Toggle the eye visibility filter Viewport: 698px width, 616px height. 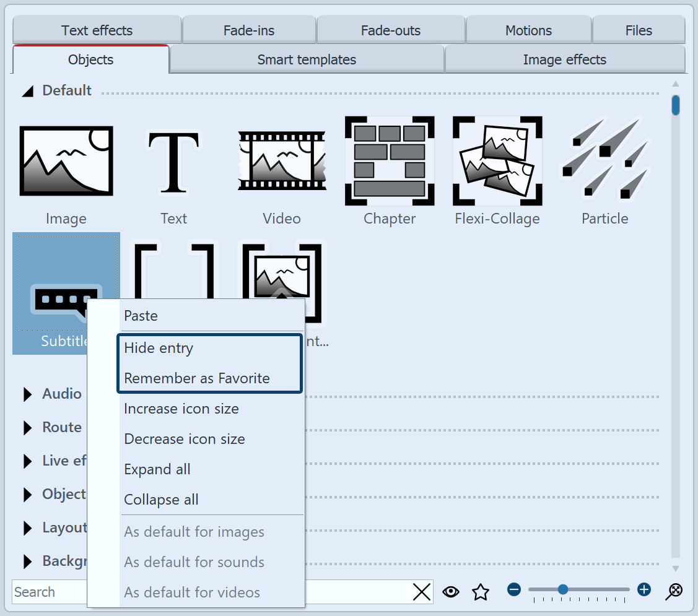tap(451, 592)
